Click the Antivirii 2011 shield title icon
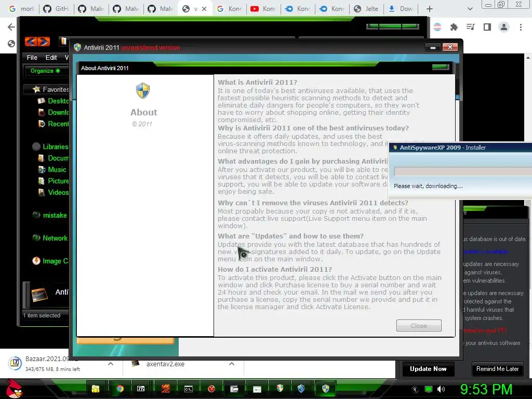Viewport: 532px width, 399px height. tap(77, 47)
